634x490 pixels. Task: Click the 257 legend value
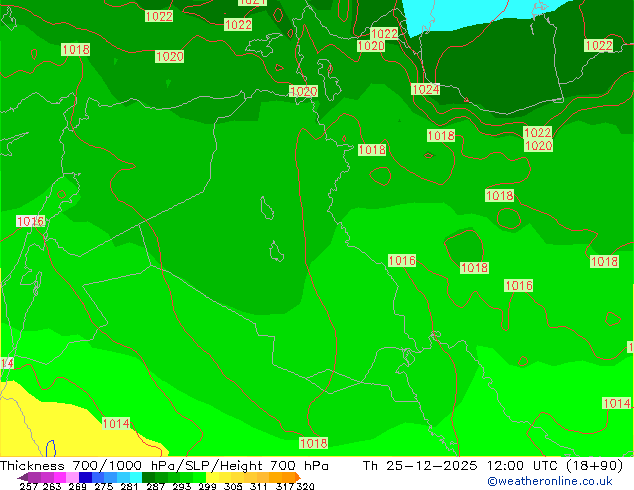[28, 486]
